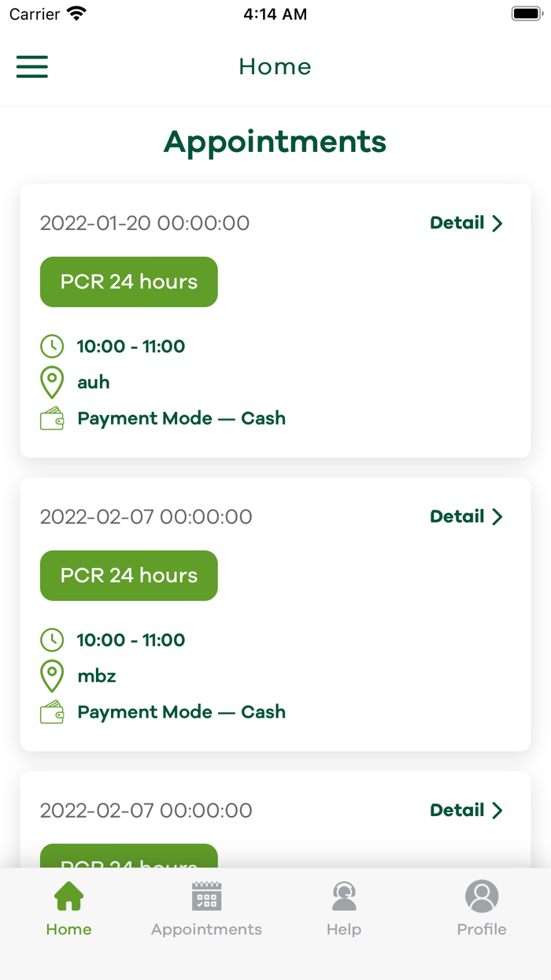Open the Profile person icon
This screenshot has height=980, width=551.
click(482, 896)
